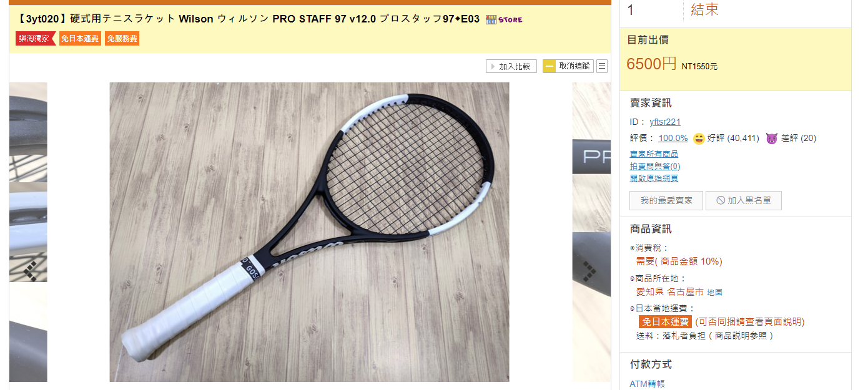Viewport: 868px width, 390px height.
Task: Click the purple devil 差評 icon
Action: coord(772,139)
